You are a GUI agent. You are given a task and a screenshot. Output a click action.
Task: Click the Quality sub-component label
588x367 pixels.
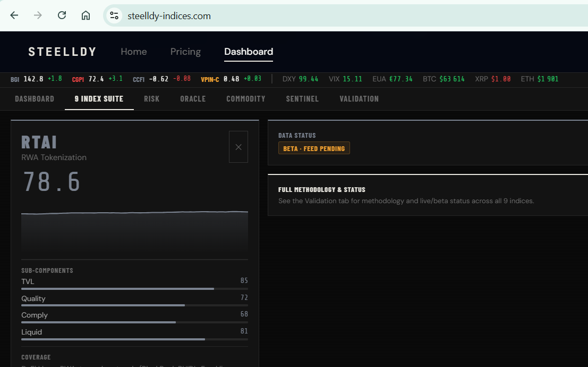33,298
